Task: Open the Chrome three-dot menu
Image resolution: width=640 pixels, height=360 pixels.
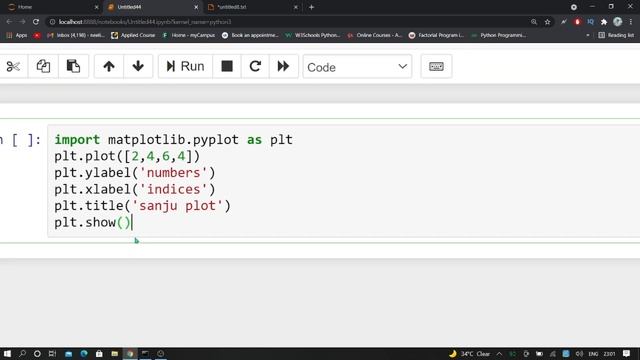Action: [631, 22]
